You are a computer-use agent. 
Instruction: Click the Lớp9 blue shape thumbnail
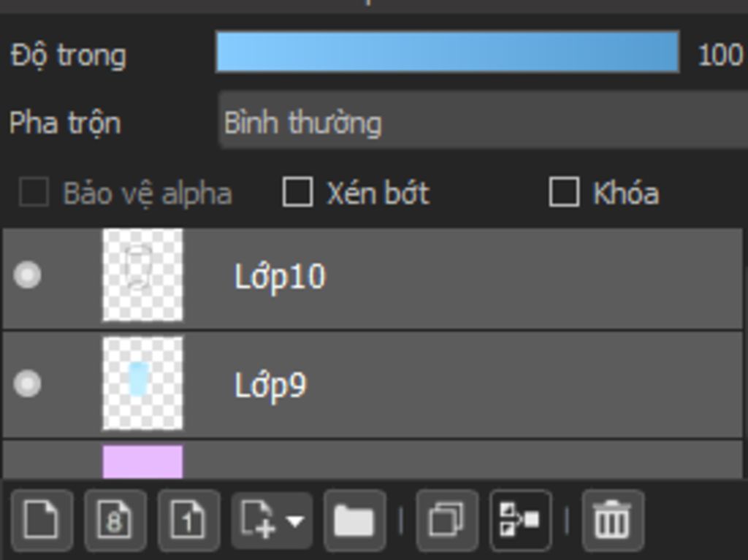(x=142, y=383)
